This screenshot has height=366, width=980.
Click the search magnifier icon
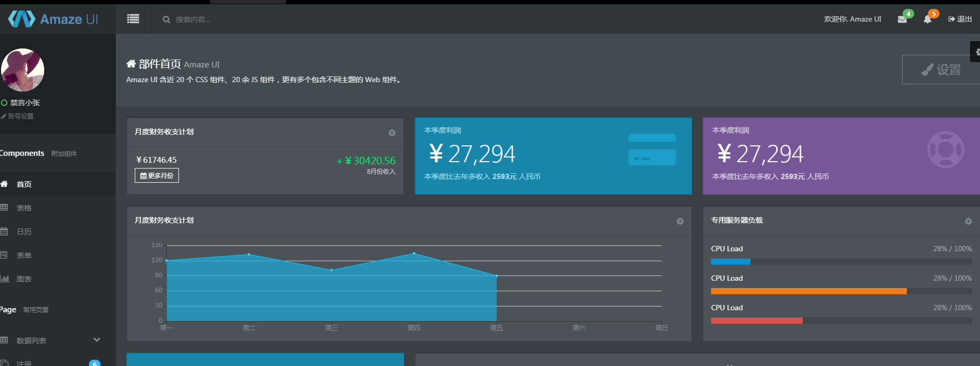click(x=166, y=19)
